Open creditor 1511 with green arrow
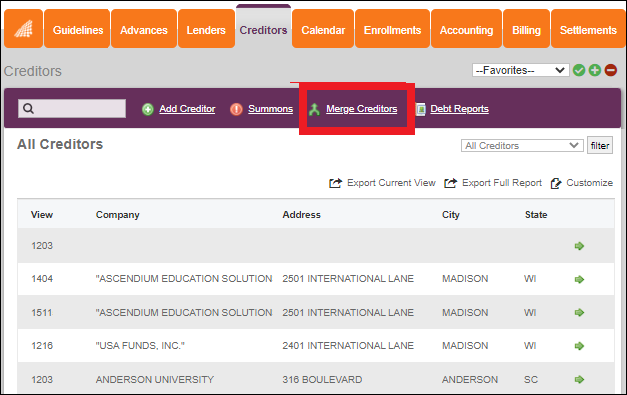 pos(579,312)
